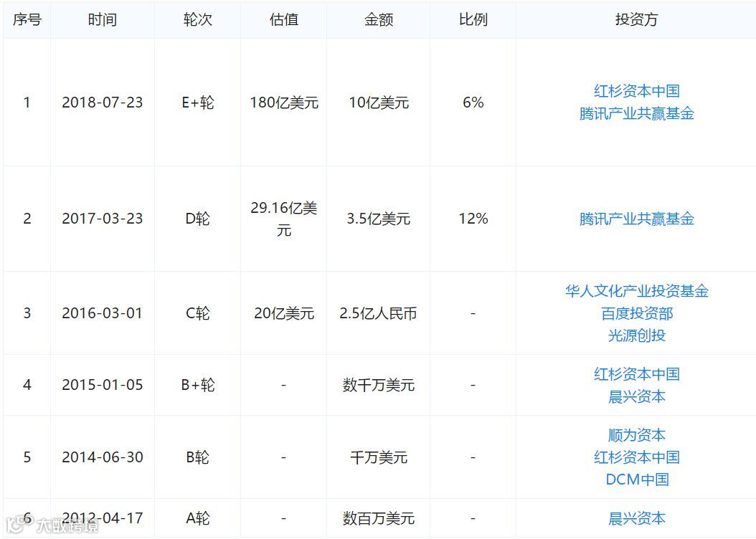Viewport: 756px width, 539px height.
Task: Select the date 2017-03-23
Action: [x=103, y=219]
